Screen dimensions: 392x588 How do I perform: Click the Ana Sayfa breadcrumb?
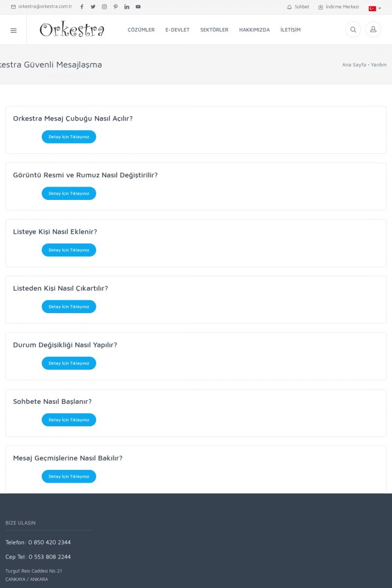(x=354, y=65)
